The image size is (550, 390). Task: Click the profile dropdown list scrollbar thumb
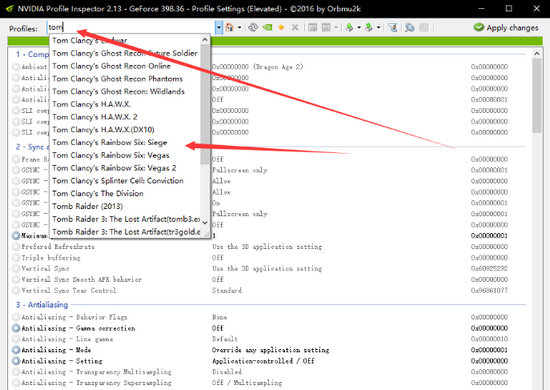(x=205, y=104)
